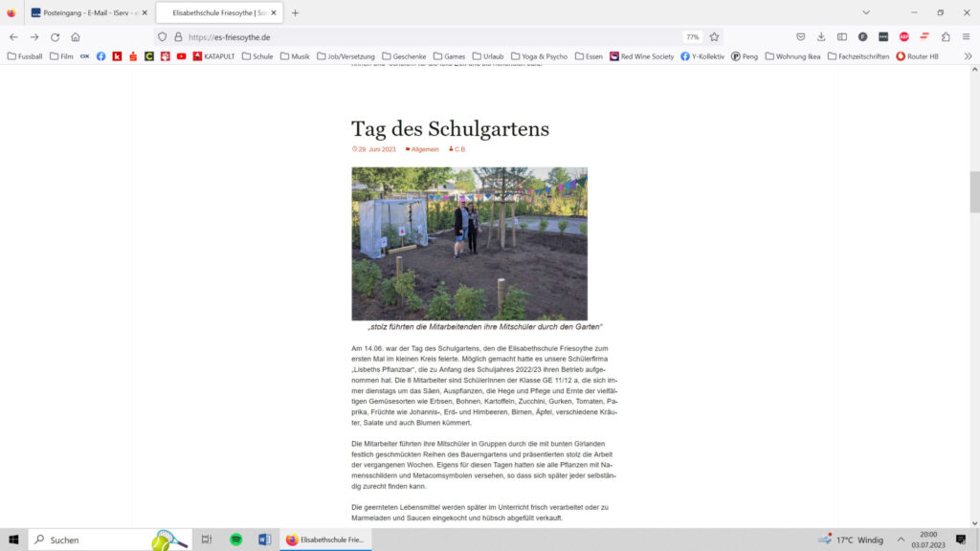Screen dimensions: 980x551
Task: Expand the Geschenke bookmark folder
Action: (404, 56)
